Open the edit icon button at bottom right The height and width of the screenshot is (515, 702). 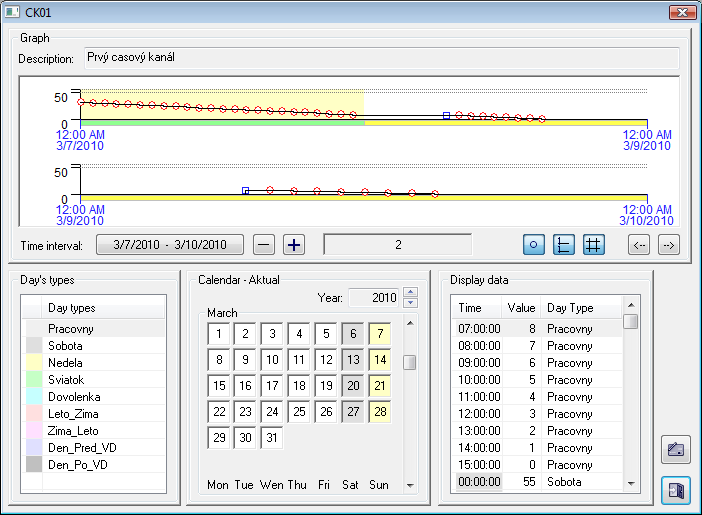point(676,449)
